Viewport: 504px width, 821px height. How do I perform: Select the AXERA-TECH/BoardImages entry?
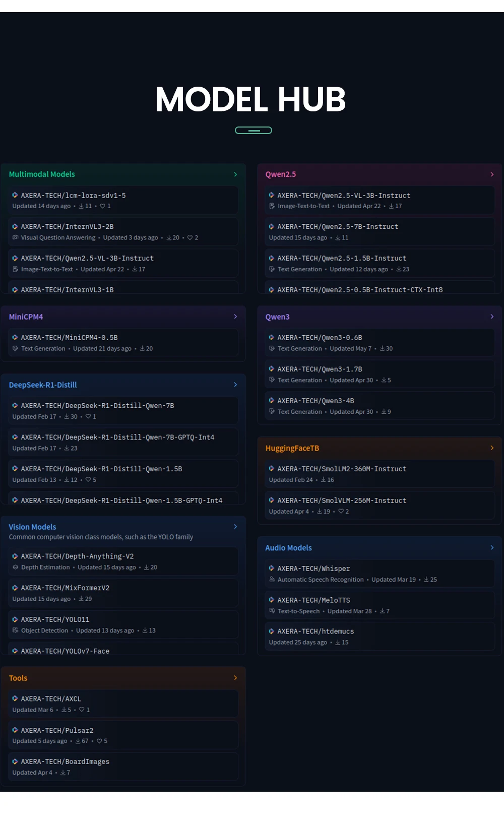[x=65, y=762]
